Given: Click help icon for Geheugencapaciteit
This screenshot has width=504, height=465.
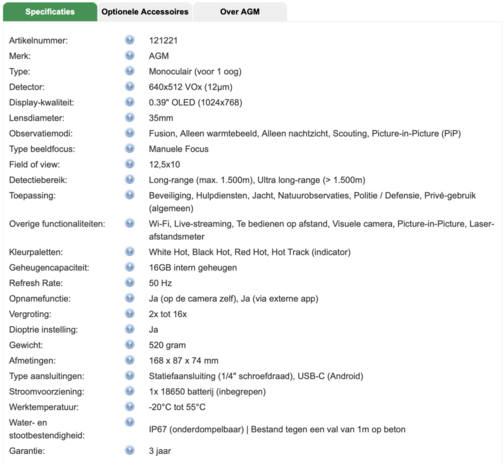Looking at the screenshot, I should [130, 267].
